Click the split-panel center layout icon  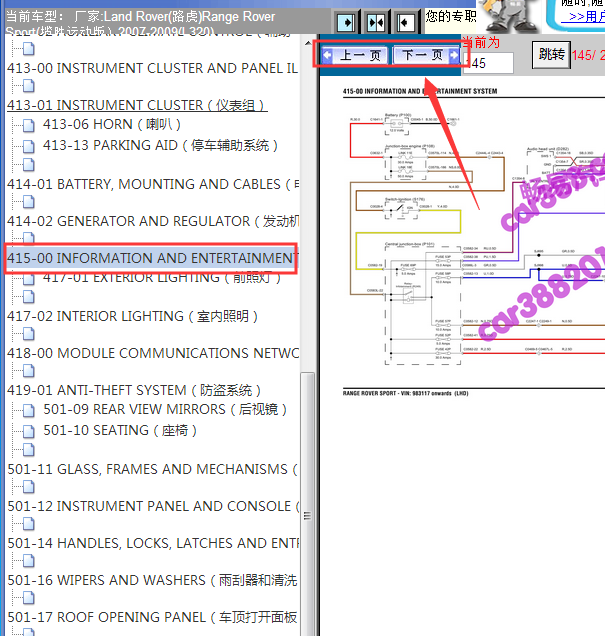click(376, 22)
